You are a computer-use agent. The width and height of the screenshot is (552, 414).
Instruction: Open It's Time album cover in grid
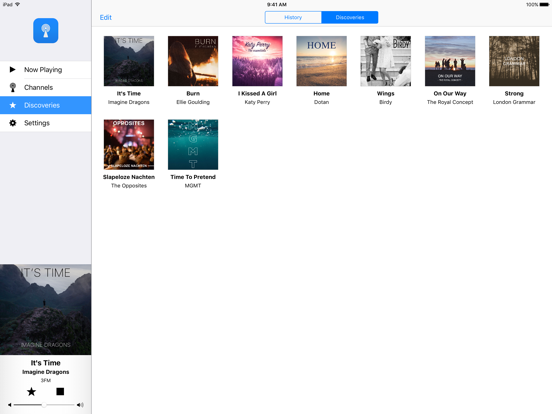(x=129, y=61)
